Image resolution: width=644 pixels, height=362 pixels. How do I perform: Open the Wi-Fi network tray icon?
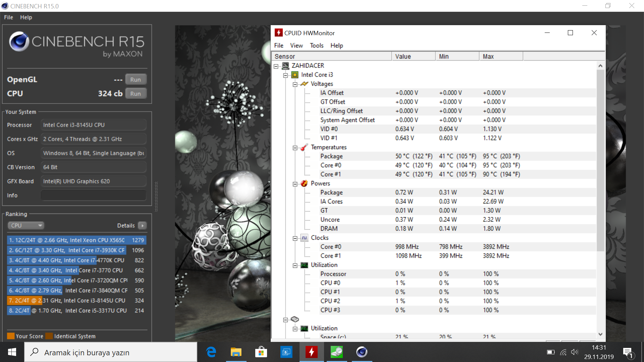tap(563, 352)
